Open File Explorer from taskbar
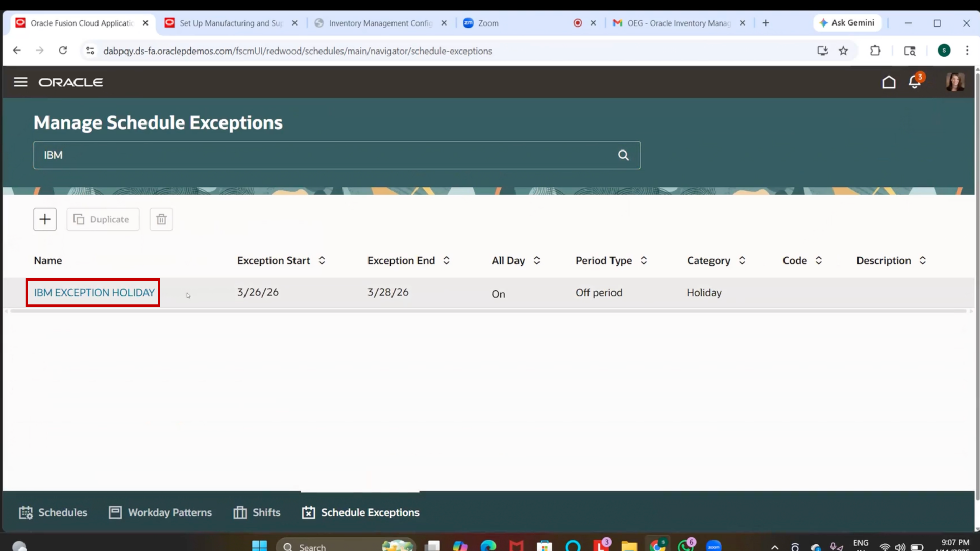The width and height of the screenshot is (980, 551). 629,546
